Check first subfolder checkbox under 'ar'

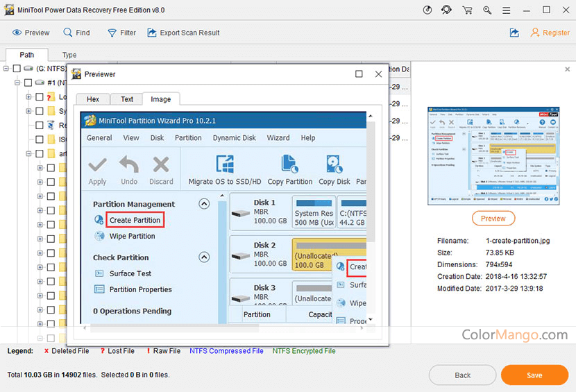(x=51, y=168)
